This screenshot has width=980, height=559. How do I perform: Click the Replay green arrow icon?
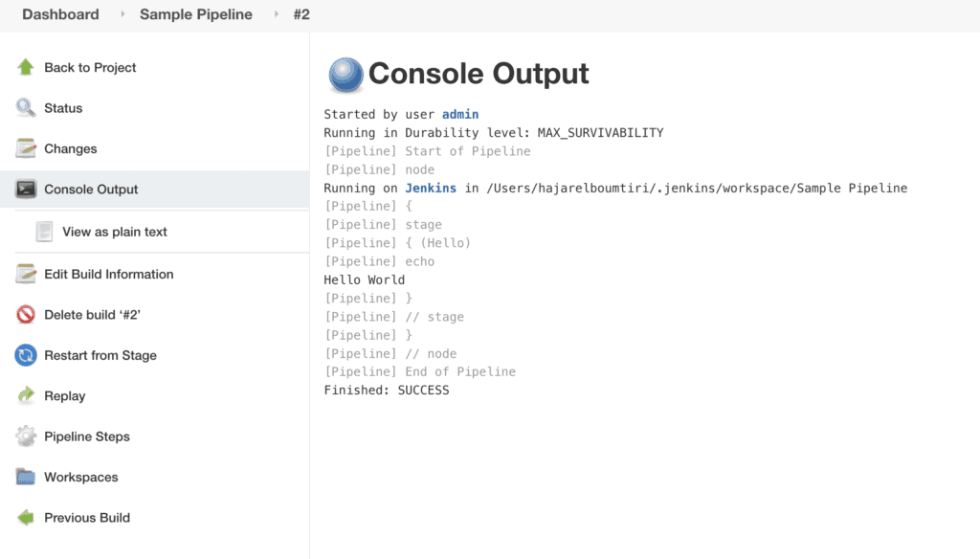(26, 395)
